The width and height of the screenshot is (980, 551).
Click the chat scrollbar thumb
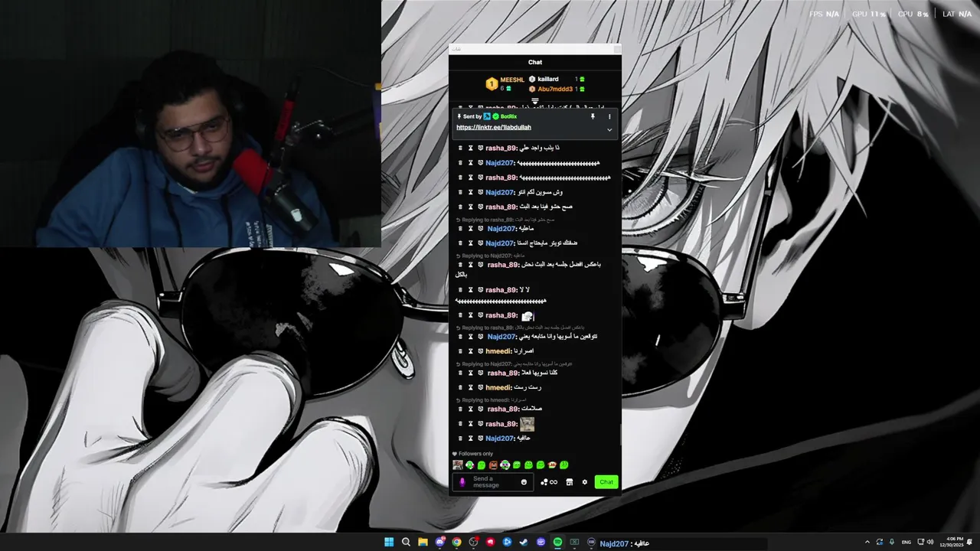tap(621, 433)
